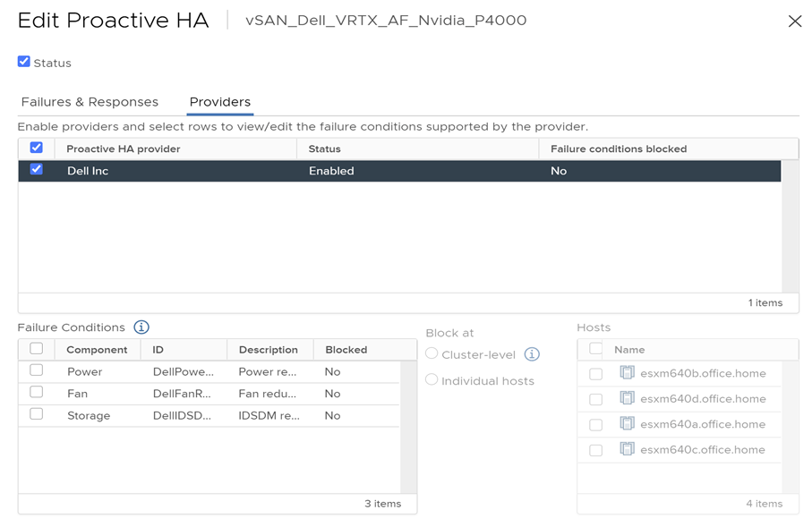Click the failure conditions table scrollbar

pyautogui.click(x=408, y=427)
